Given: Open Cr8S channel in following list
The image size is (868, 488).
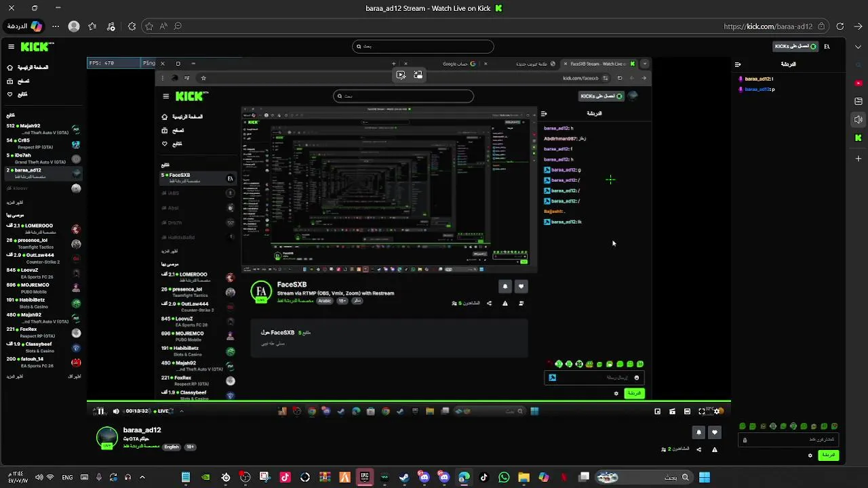Looking at the screenshot, I should [x=43, y=144].
